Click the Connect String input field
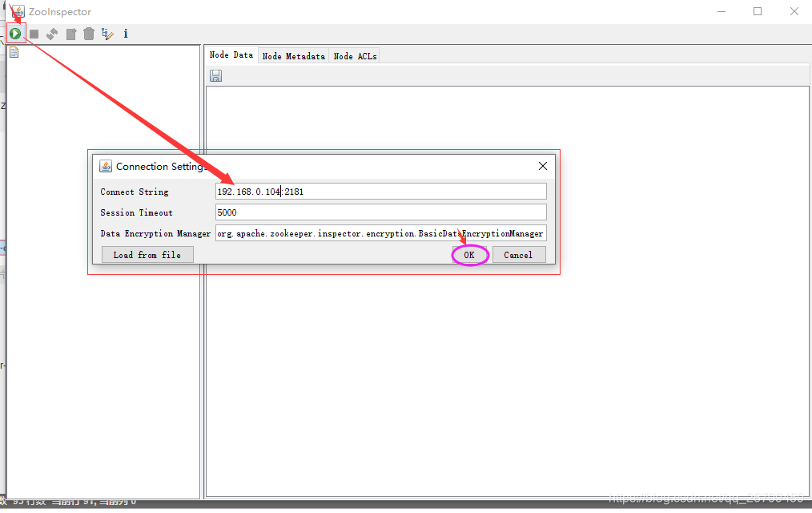Viewport: 812px width, 513px height. click(380, 192)
